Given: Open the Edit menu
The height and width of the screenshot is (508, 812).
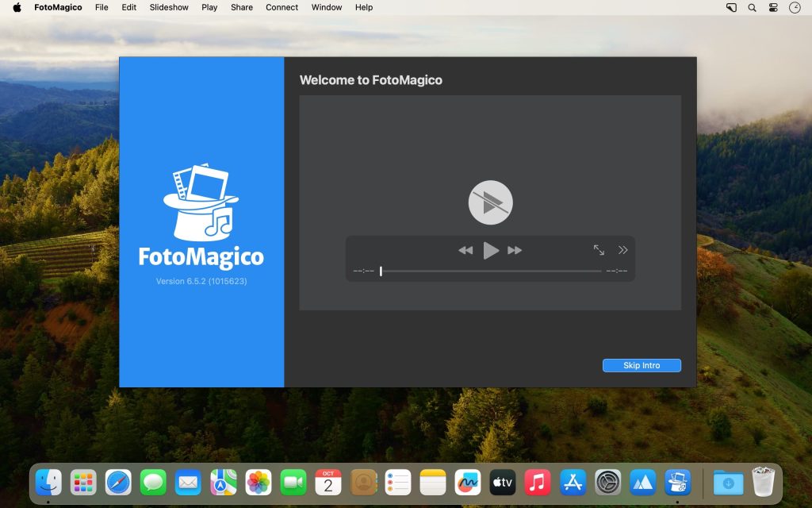Looking at the screenshot, I should coord(129,7).
